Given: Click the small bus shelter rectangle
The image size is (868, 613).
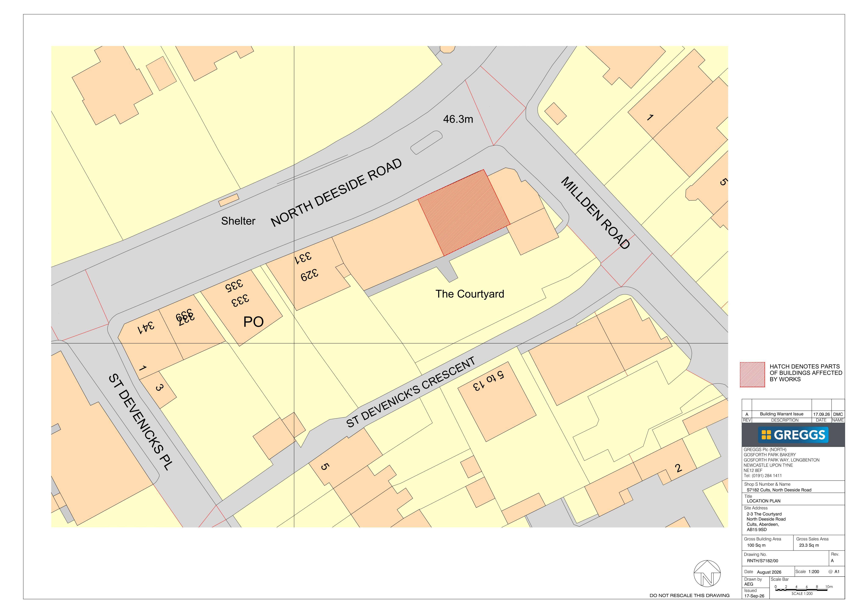Looking at the screenshot, I should (x=229, y=200).
